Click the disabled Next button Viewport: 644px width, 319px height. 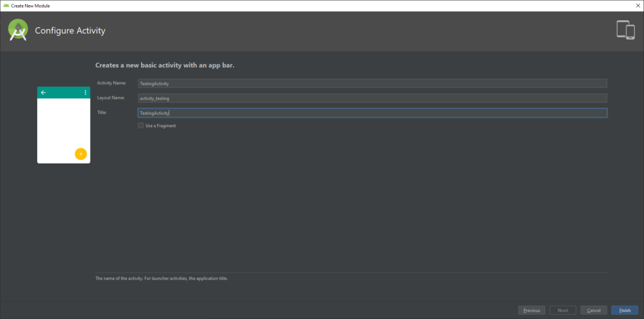coord(563,310)
